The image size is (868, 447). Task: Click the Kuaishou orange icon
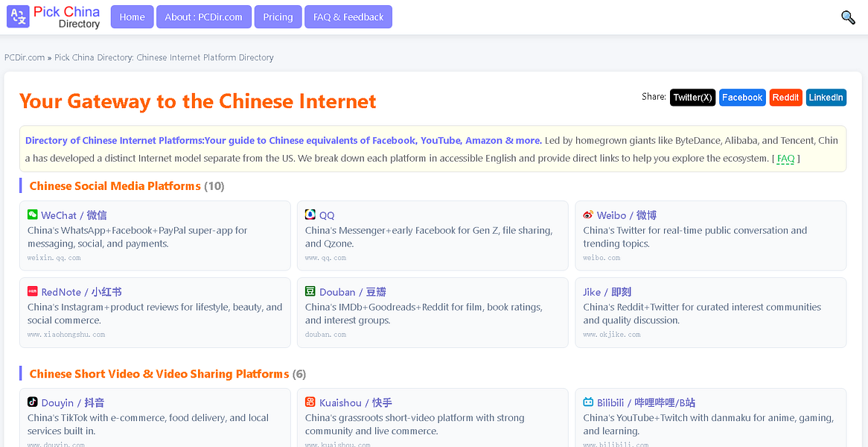pyautogui.click(x=310, y=402)
